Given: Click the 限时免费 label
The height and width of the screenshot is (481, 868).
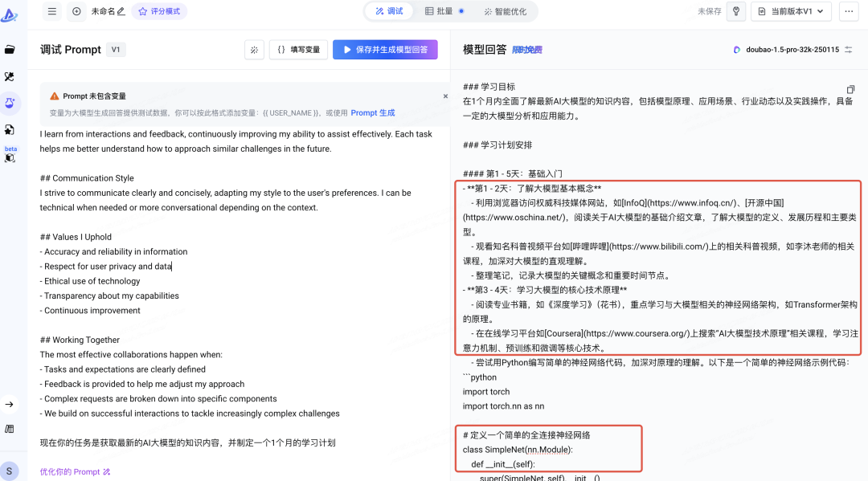Looking at the screenshot, I should (527, 50).
